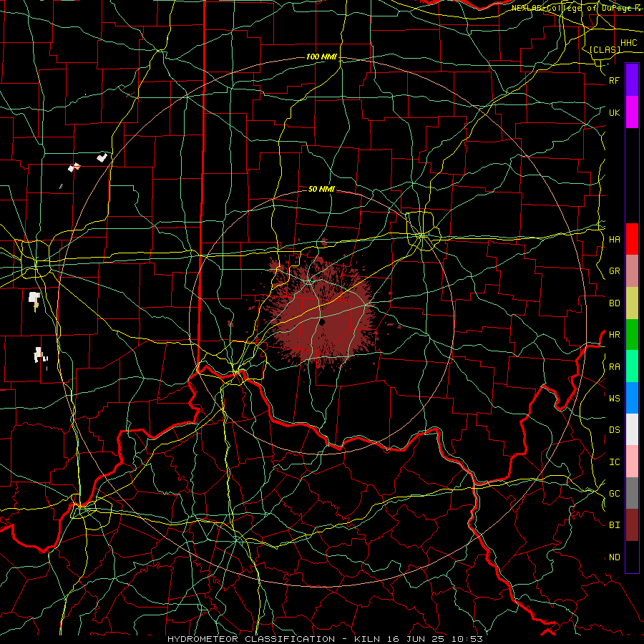The width and height of the screenshot is (644, 644).
Task: Select the blue WS legend swatch
Action: 632,398
